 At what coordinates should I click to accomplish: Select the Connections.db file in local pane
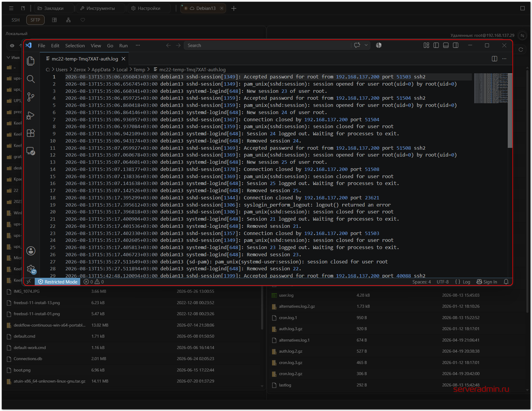tap(133, 359)
